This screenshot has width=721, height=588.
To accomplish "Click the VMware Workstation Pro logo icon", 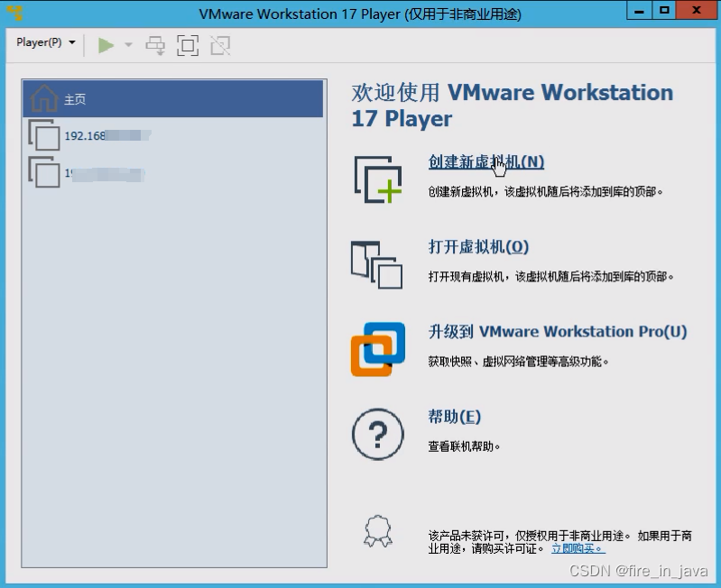I will point(378,350).
